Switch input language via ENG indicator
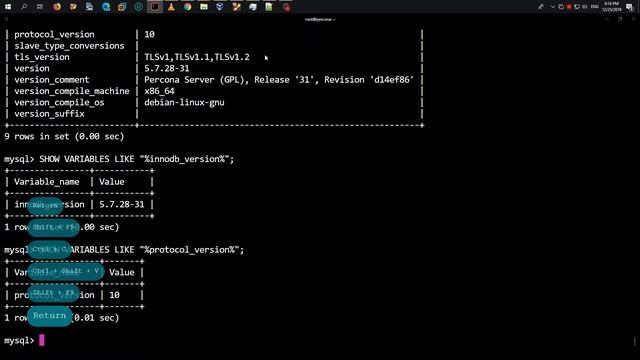Screen dimensions: 640x360 (x=595, y=7)
